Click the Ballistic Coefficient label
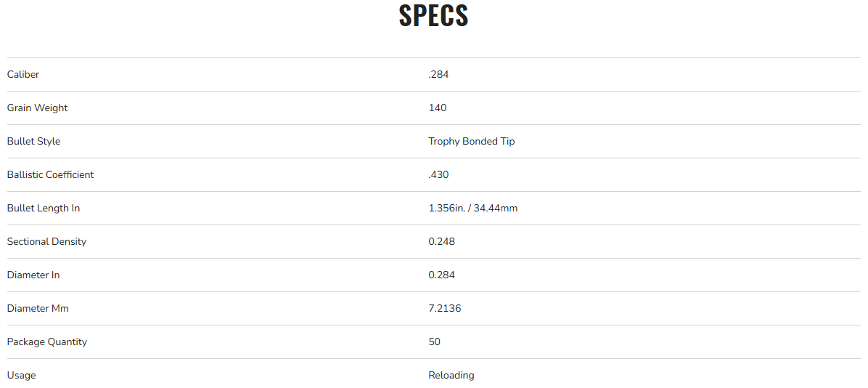 point(50,174)
